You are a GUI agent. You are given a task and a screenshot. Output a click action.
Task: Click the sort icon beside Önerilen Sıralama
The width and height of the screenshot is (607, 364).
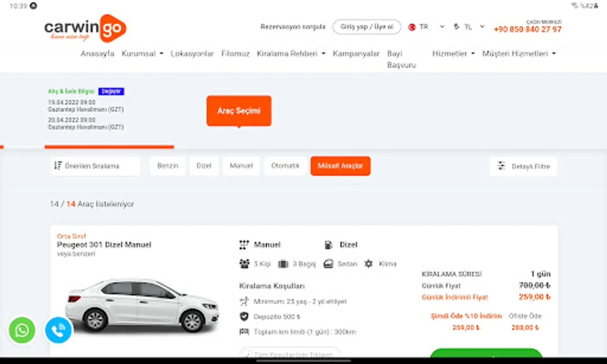[x=58, y=165]
